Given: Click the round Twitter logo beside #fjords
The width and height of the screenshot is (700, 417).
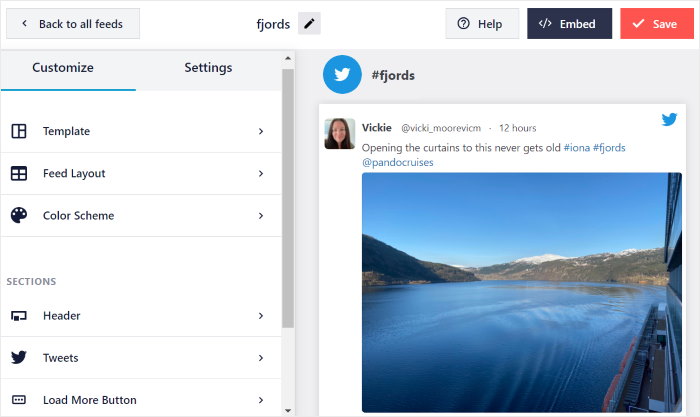Looking at the screenshot, I should point(342,75).
